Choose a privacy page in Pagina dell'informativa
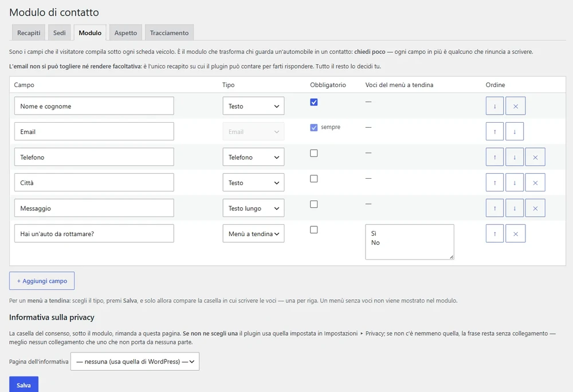Screen dimensions: 573x392 pos(135,362)
